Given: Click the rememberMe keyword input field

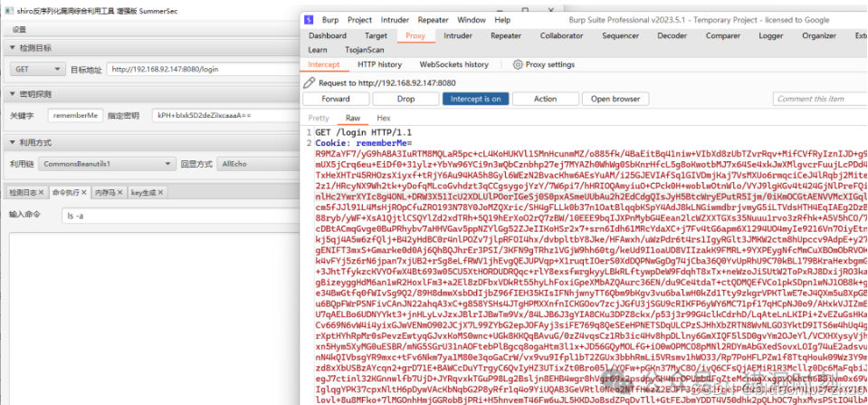Looking at the screenshot, I should pyautogui.click(x=75, y=116).
